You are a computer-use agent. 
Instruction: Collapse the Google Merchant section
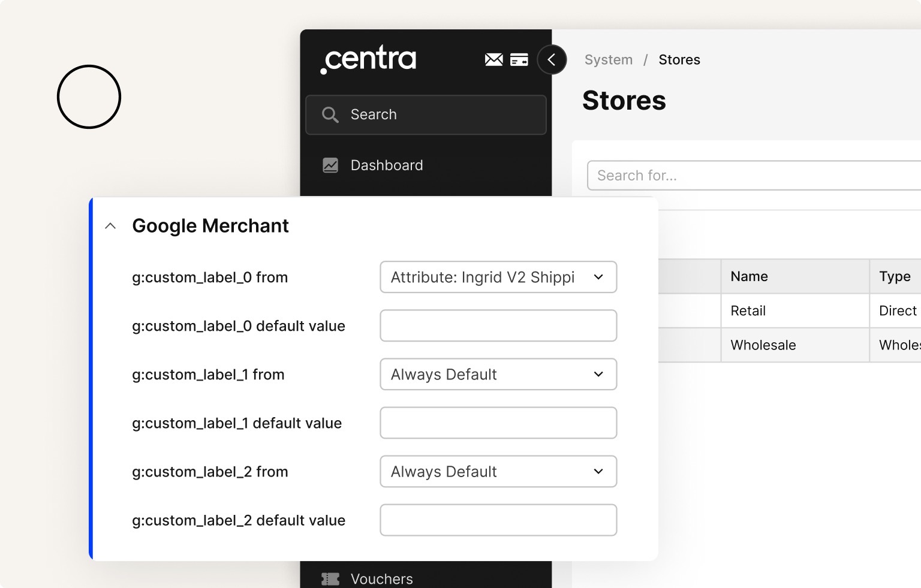(x=110, y=226)
